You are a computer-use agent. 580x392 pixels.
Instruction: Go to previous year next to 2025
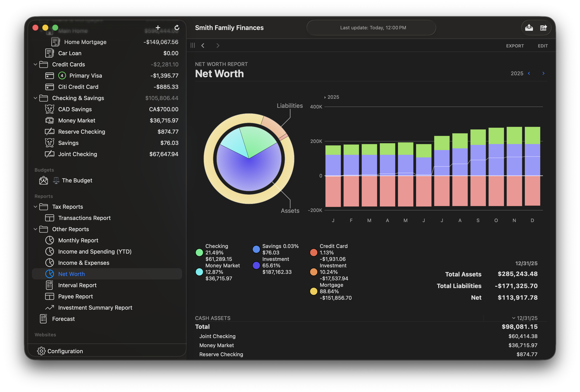[x=529, y=73]
